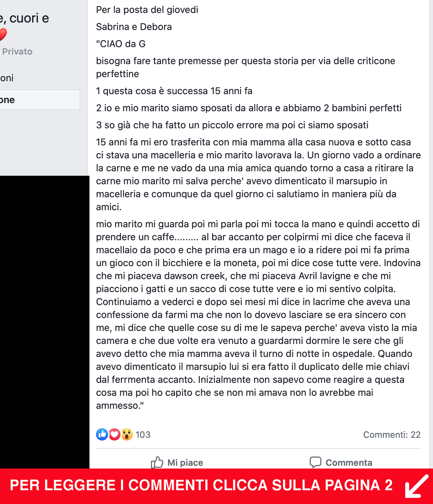Click the speech bubble icon beside Commenta
Screen dimensions: 433x504
click(316, 462)
